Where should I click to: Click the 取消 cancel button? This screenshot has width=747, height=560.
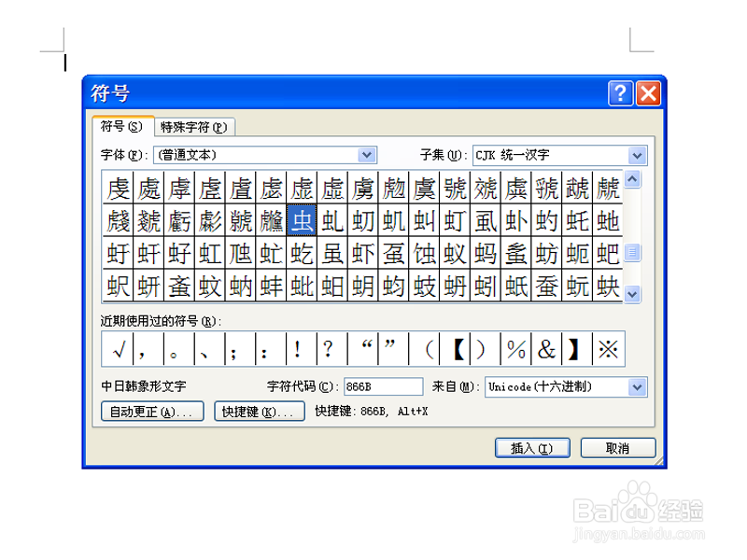(618, 448)
